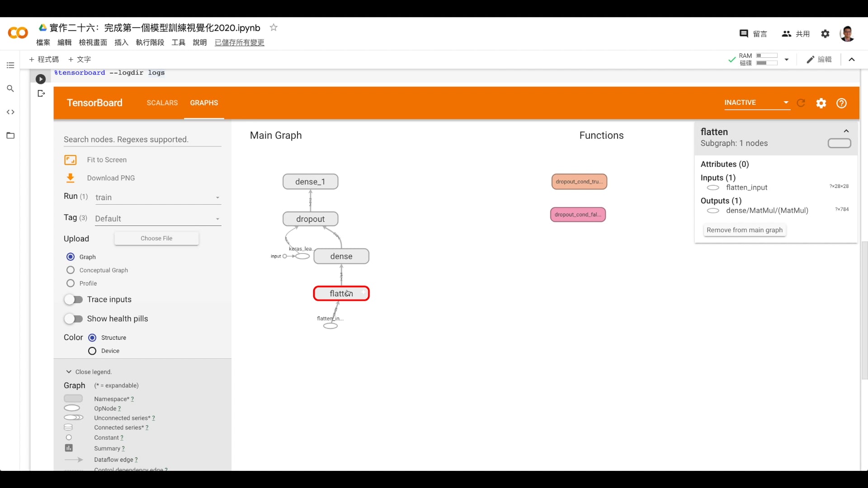This screenshot has height=488, width=868.
Task: Click the Download PNG arrow icon
Action: (x=71, y=178)
